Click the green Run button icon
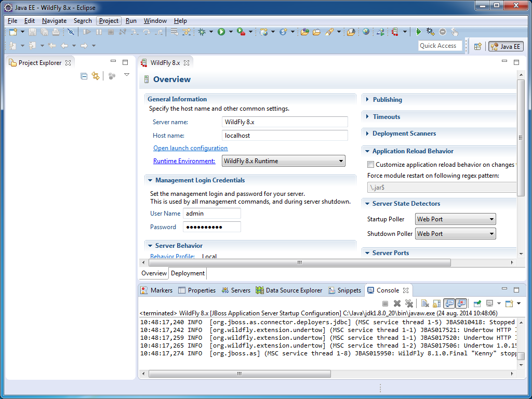Image resolution: width=532 pixels, height=399 pixels. [x=221, y=32]
